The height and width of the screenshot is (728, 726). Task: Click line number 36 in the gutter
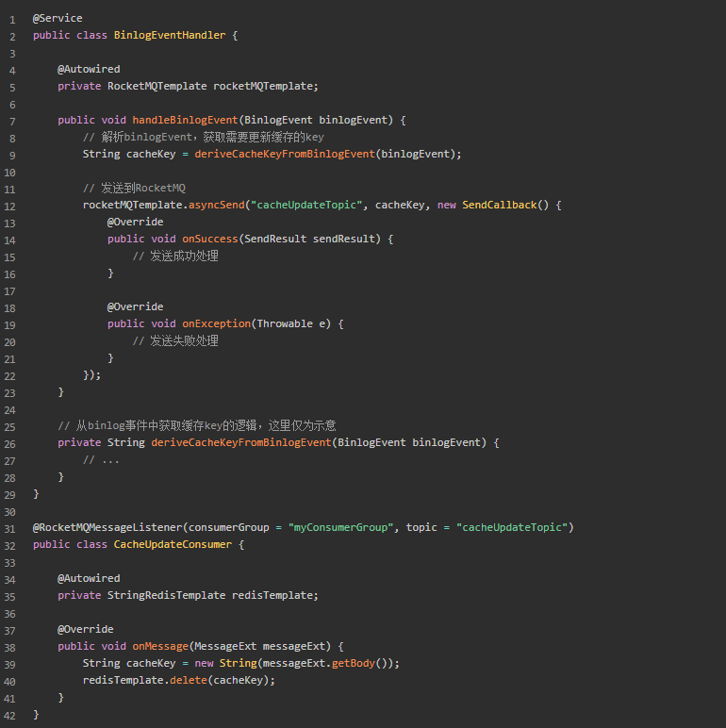(x=9, y=615)
